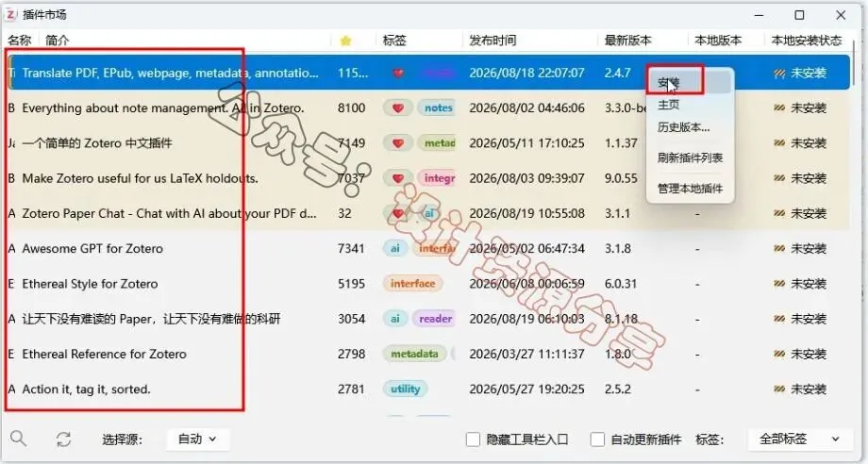Screen dimensions: 868x464
Task: Click star count 2798 cell
Action: pos(351,354)
